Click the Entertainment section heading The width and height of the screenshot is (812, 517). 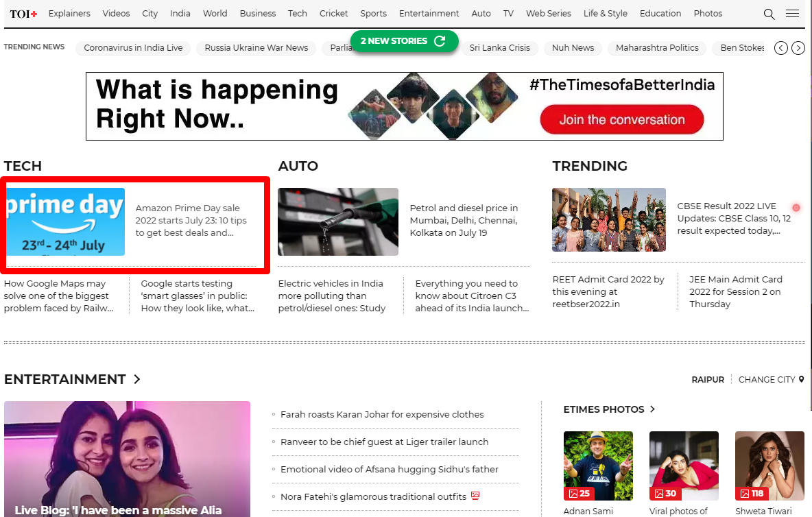click(x=64, y=379)
